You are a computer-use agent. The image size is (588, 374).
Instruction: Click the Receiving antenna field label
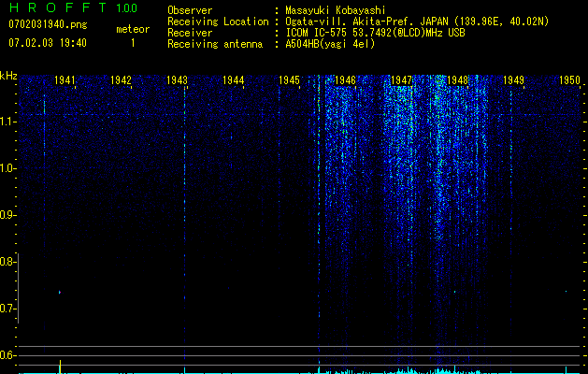tap(215, 44)
